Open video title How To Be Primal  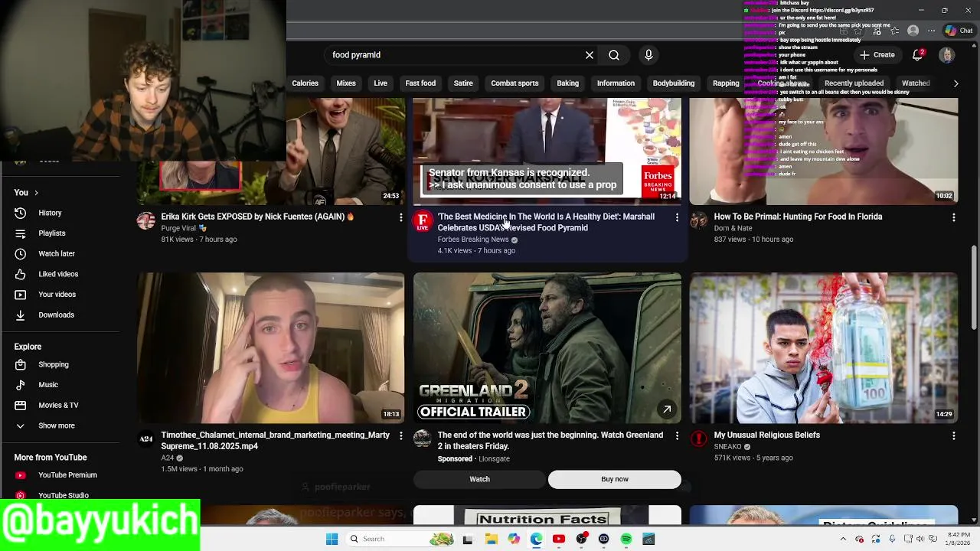click(x=798, y=217)
